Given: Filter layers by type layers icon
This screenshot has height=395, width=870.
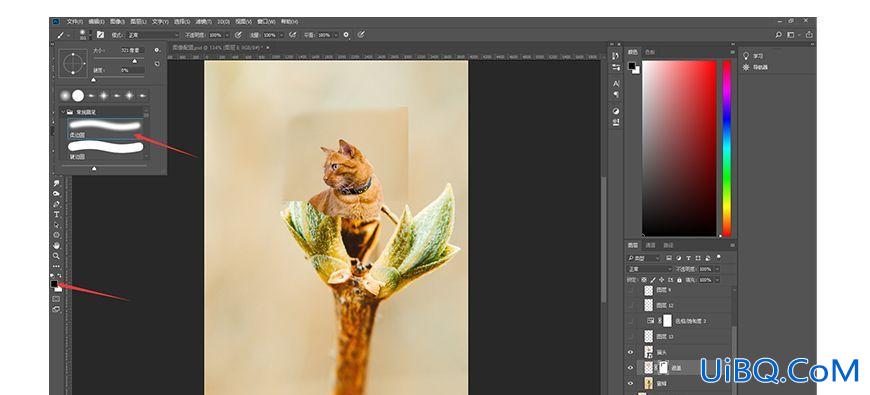Looking at the screenshot, I should click(x=689, y=258).
